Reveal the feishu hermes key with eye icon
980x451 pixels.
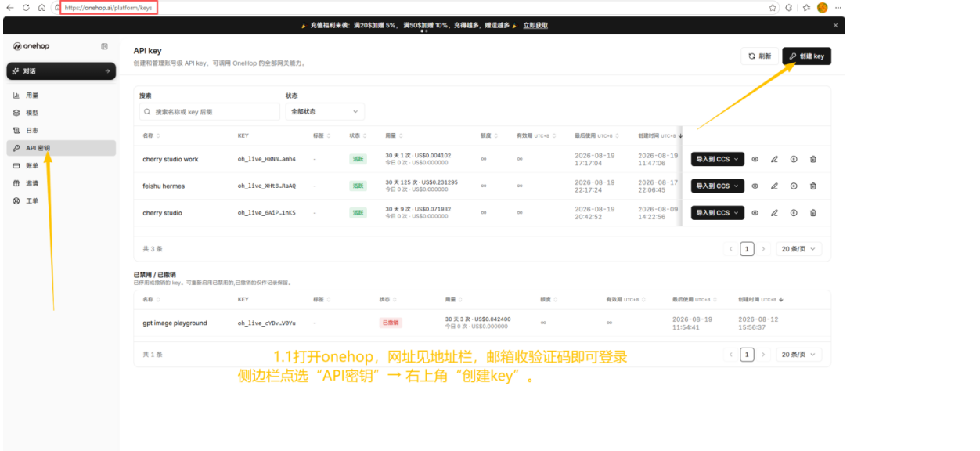click(x=755, y=186)
